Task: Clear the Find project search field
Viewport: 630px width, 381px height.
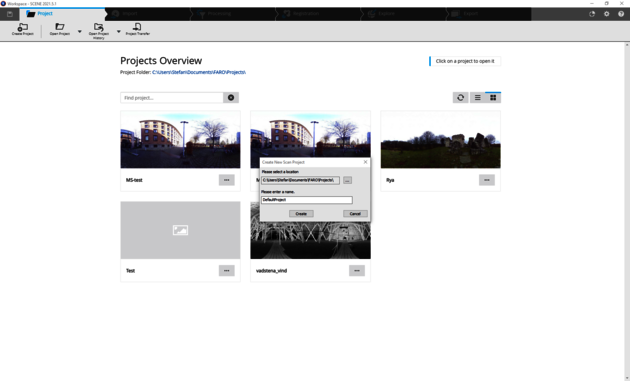Action: coord(231,98)
